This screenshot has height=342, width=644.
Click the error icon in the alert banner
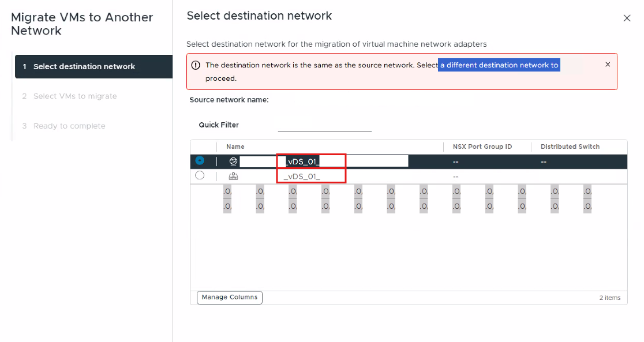click(196, 65)
